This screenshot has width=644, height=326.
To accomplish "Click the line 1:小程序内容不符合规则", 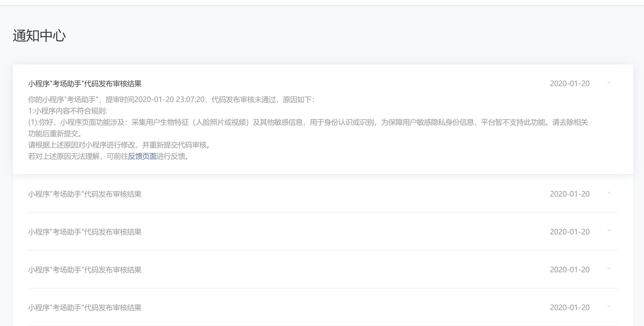I will point(67,111).
